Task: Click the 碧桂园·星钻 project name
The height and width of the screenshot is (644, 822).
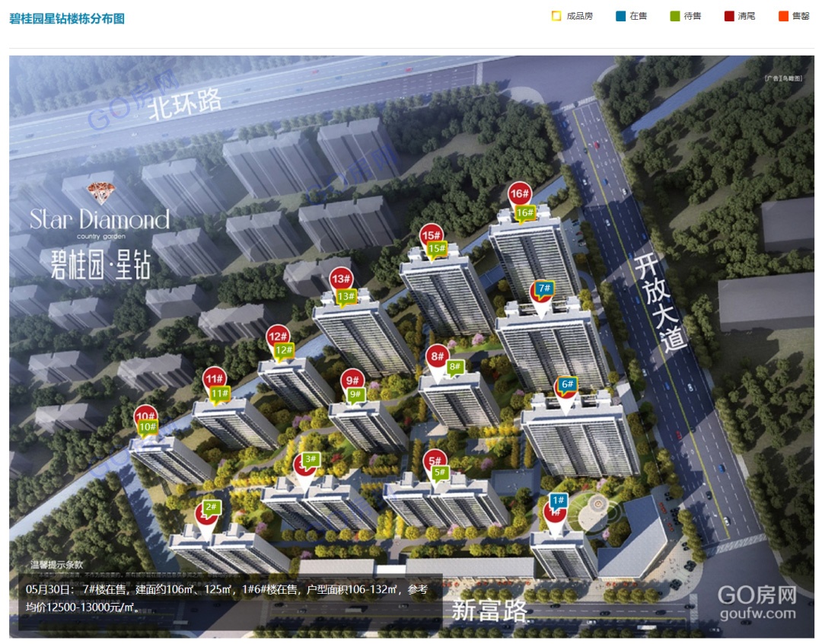Action: [x=100, y=264]
